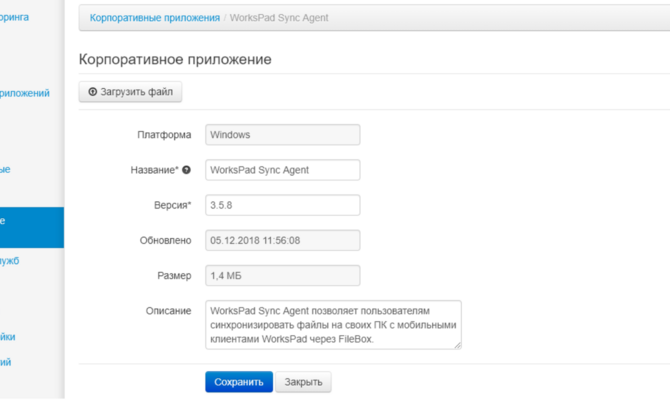The width and height of the screenshot is (670, 400).
Task: Click the Корпоративное приложение heading
Action: (174, 59)
